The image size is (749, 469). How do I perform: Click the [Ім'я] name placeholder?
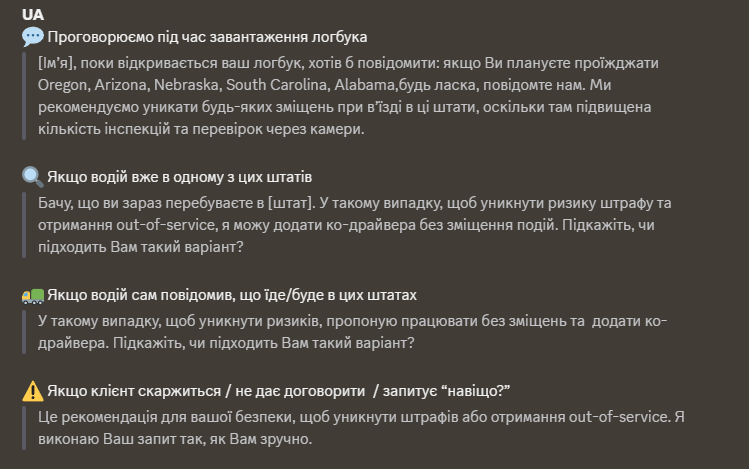57,63
